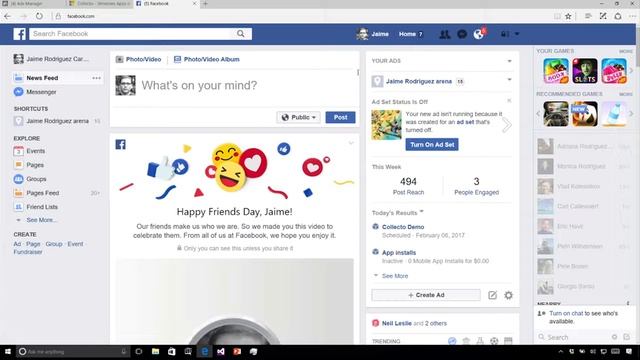Open ads settings gear icon
Screen dimensions: 640x360
(508, 295)
